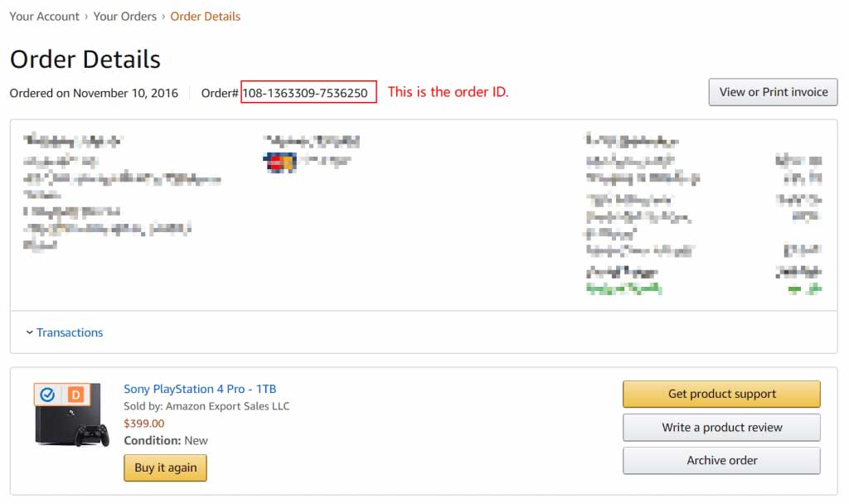Viewport: 849px width, 504px height.
Task: Click the Order Details breadcrumb item
Action: pyautogui.click(x=206, y=17)
